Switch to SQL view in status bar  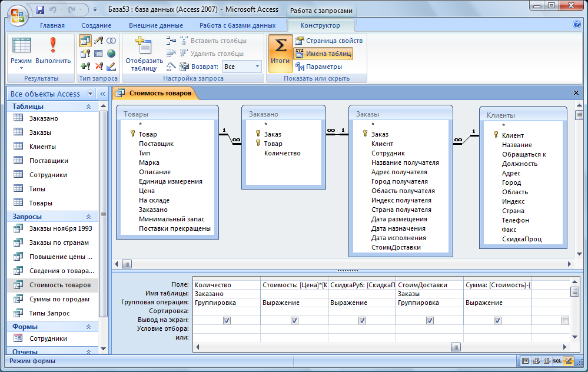point(557,361)
